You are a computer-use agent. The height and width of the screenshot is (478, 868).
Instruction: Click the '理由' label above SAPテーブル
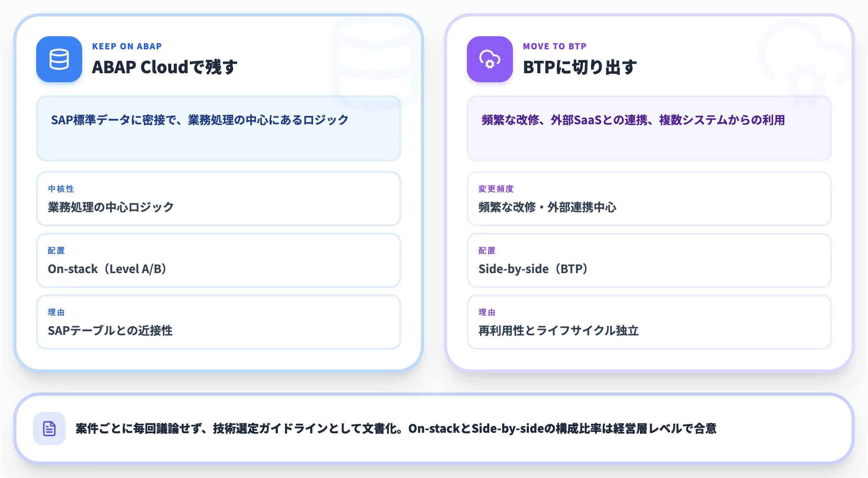coord(56,312)
